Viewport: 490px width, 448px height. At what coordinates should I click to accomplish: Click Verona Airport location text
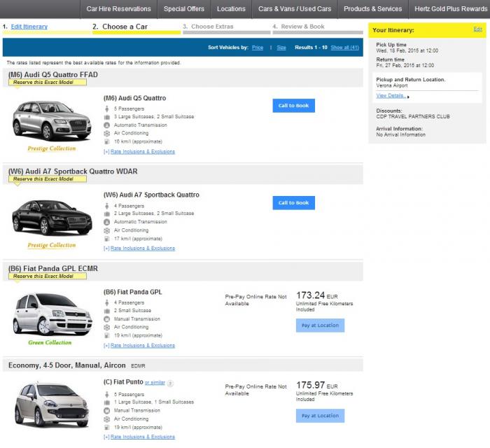click(392, 85)
